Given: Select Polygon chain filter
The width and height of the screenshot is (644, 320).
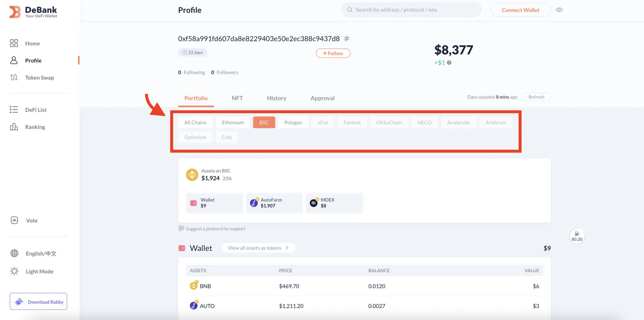Looking at the screenshot, I should (x=293, y=122).
